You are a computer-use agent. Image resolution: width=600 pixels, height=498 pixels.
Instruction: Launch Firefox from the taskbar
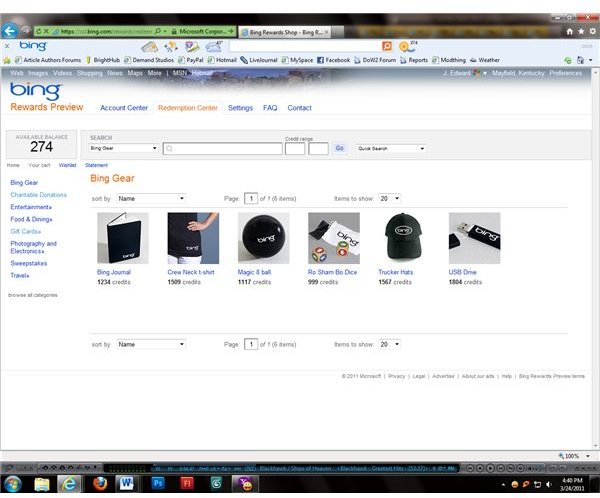coord(100,484)
